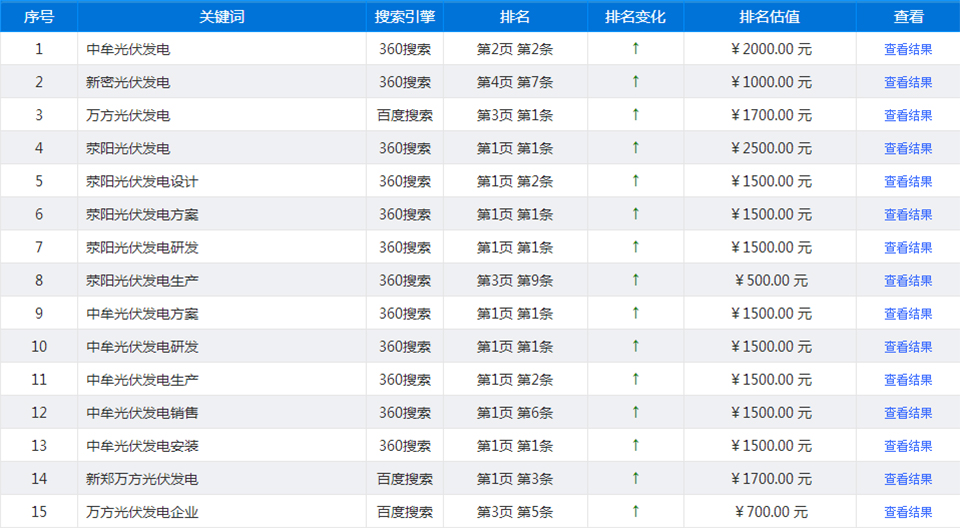
Task: Click the 序号 column header
Action: 39,17
